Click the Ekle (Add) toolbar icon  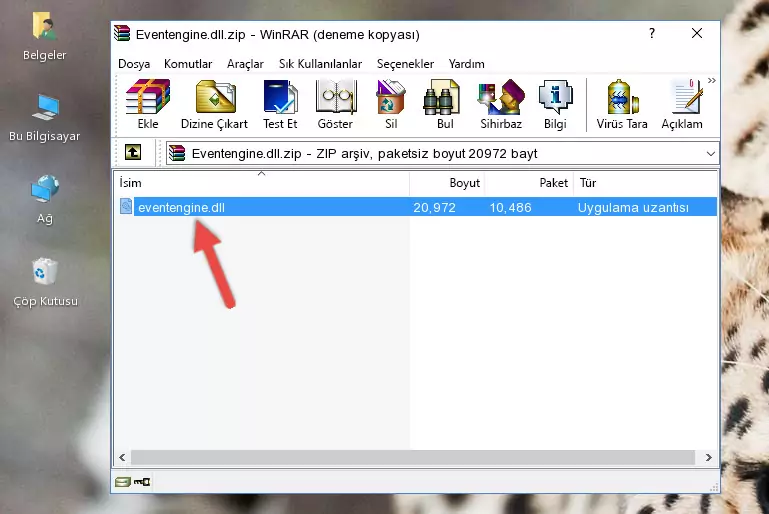(x=148, y=104)
